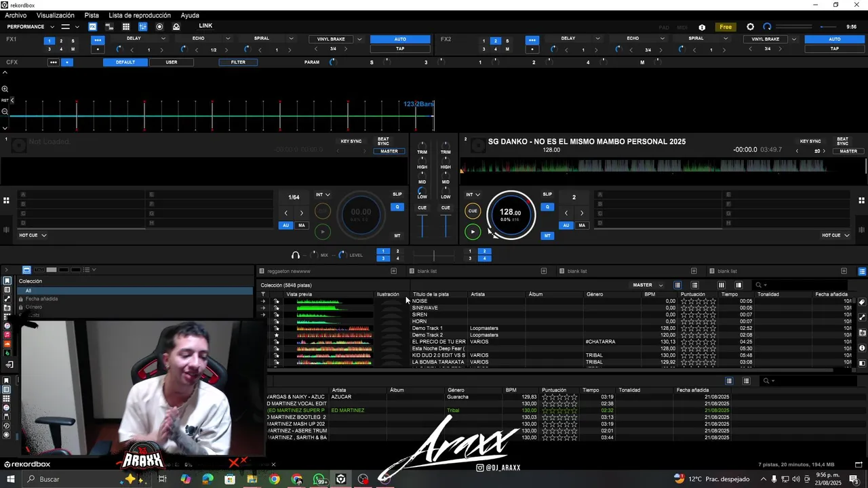Click the Windows Start button
The width and height of the screenshot is (868, 488).
pos(12,479)
